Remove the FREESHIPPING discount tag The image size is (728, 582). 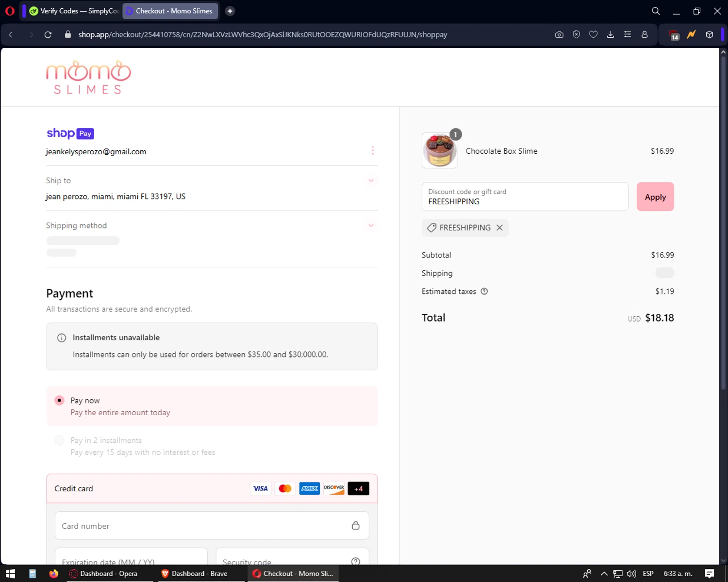pyautogui.click(x=499, y=227)
